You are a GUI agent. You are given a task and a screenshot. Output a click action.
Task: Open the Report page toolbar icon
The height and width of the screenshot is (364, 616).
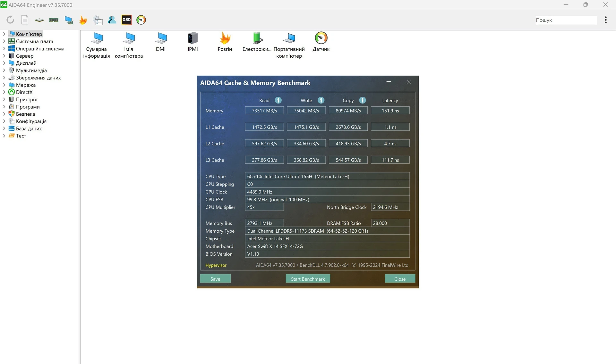click(25, 20)
